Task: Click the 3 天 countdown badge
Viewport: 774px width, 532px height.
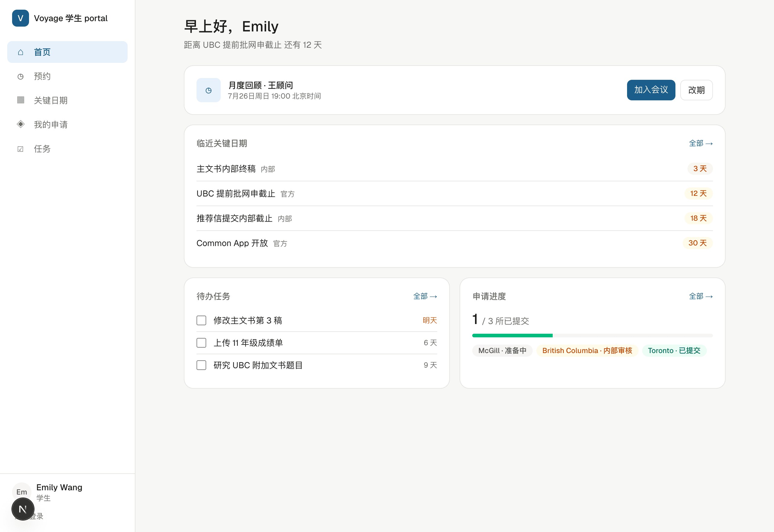Action: 700,169
